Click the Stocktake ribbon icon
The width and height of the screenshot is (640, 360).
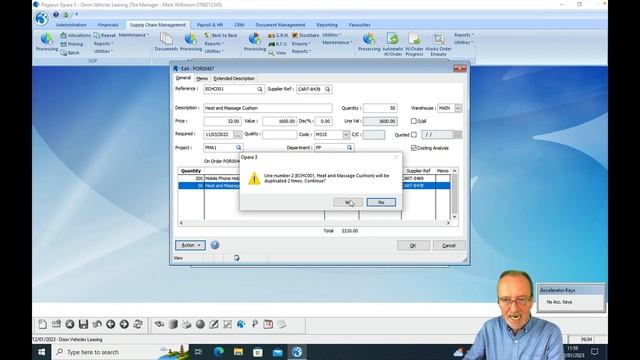pos(305,36)
